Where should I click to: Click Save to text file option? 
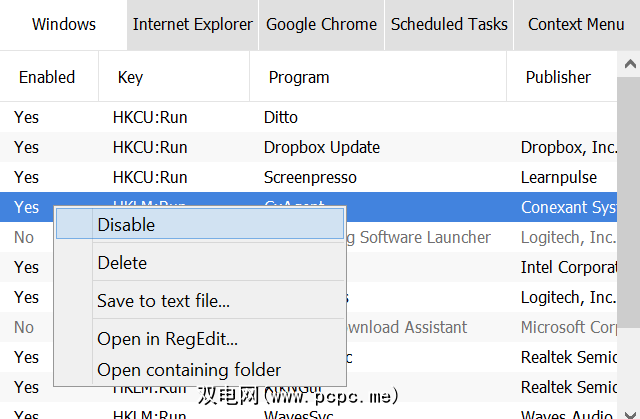(x=163, y=301)
